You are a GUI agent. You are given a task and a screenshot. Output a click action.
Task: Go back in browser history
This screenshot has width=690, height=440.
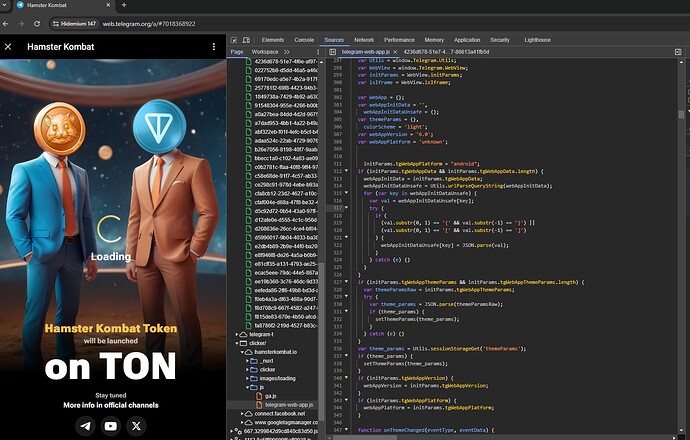tap(5, 24)
